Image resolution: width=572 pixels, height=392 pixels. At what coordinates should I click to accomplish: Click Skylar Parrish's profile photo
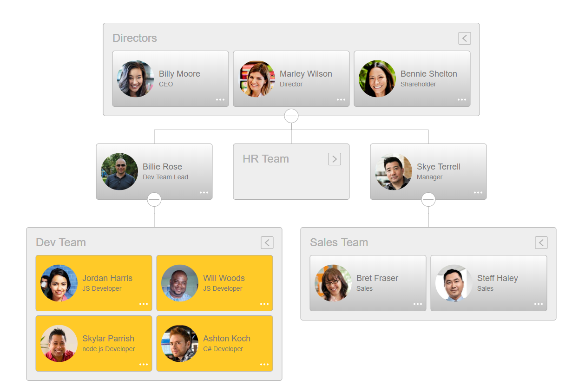coord(59,343)
